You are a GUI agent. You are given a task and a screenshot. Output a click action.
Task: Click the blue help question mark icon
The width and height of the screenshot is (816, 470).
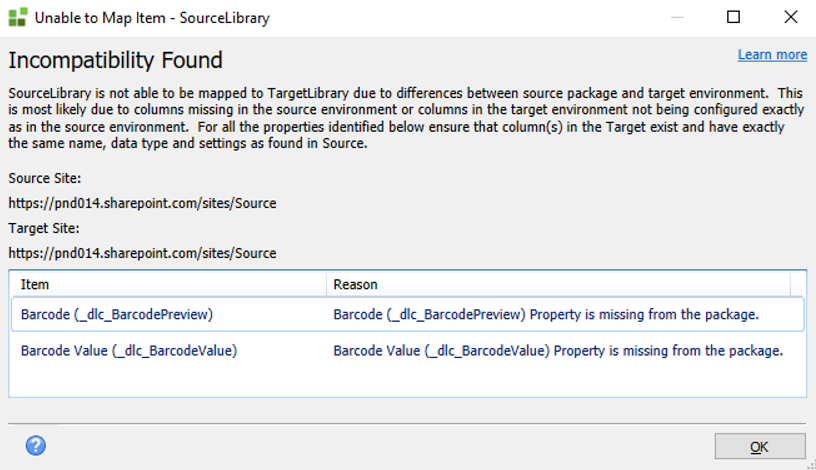coord(36,446)
